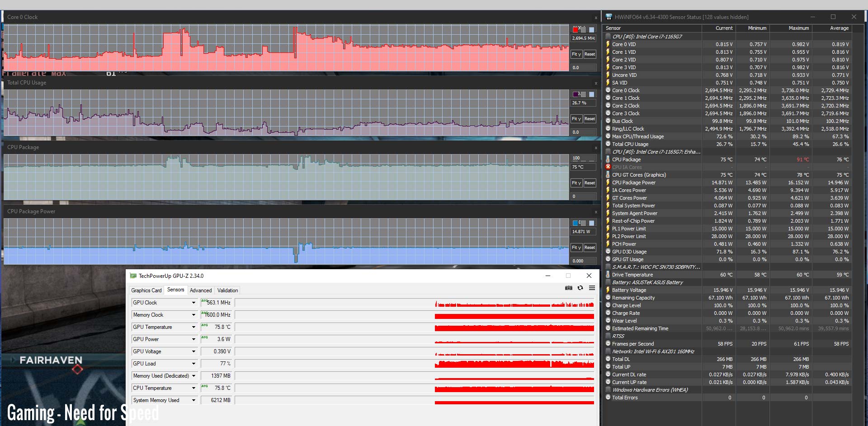868x426 pixels.
Task: Click the icon beside Frames per Second
Action: (608, 343)
